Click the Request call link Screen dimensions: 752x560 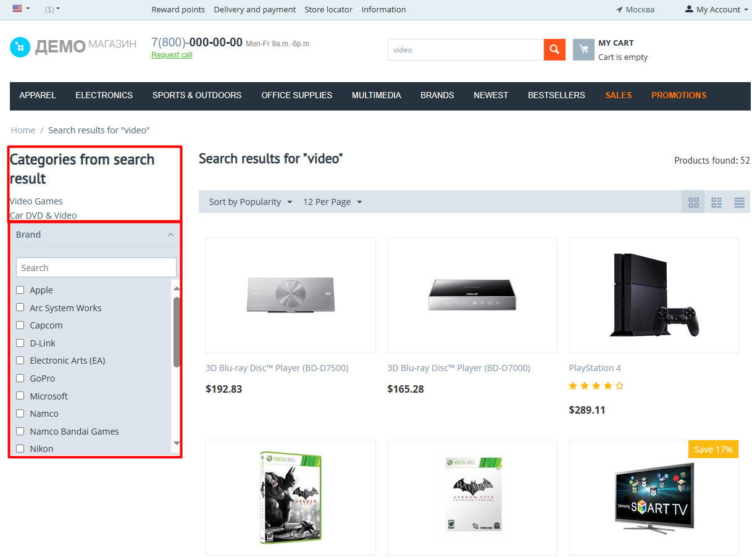pos(172,55)
